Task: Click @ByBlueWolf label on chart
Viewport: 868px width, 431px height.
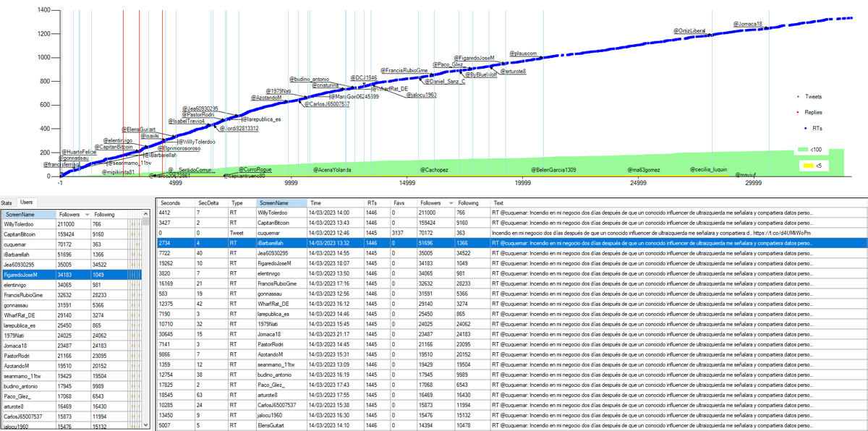Action: coord(480,74)
